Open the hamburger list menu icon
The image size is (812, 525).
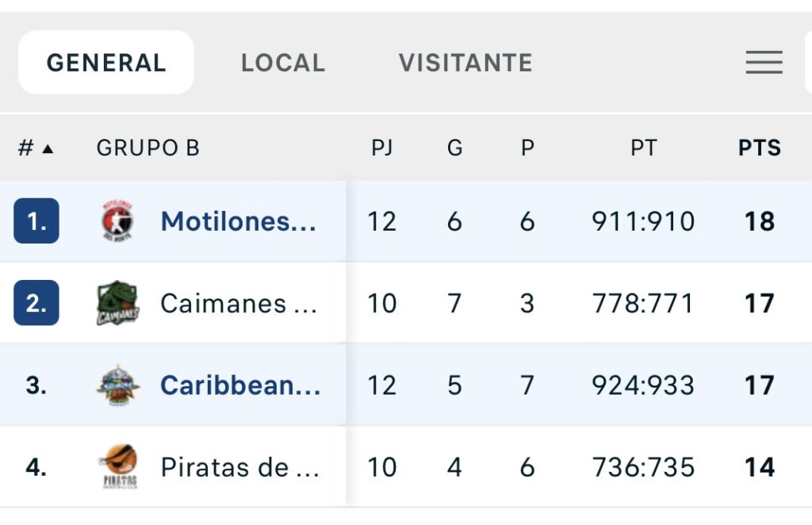click(x=764, y=63)
